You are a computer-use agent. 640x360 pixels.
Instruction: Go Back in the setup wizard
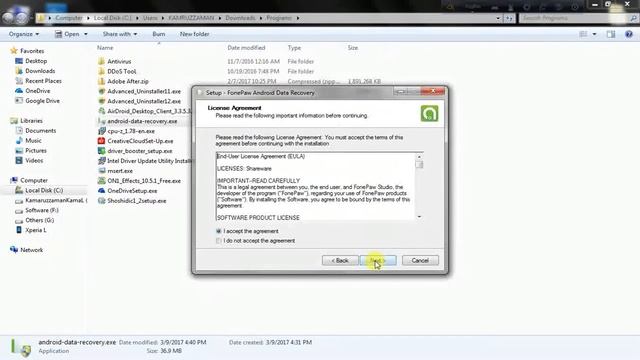(340, 260)
